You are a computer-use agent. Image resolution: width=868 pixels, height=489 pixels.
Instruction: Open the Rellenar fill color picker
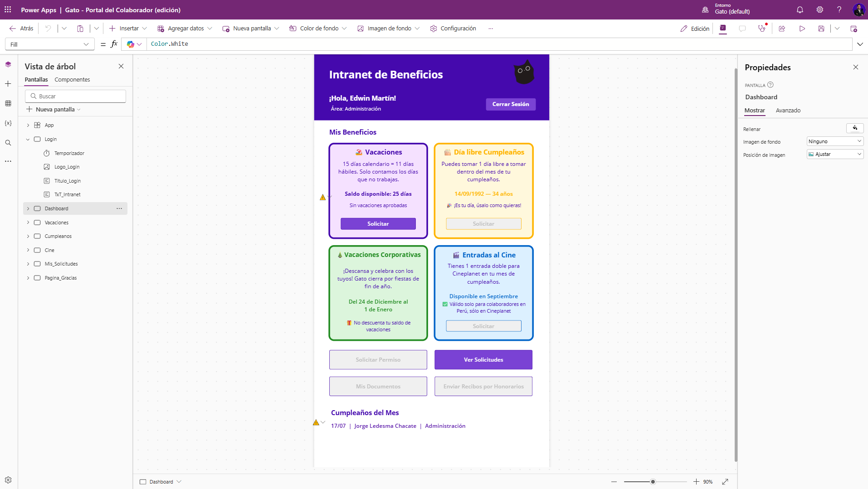coord(855,128)
